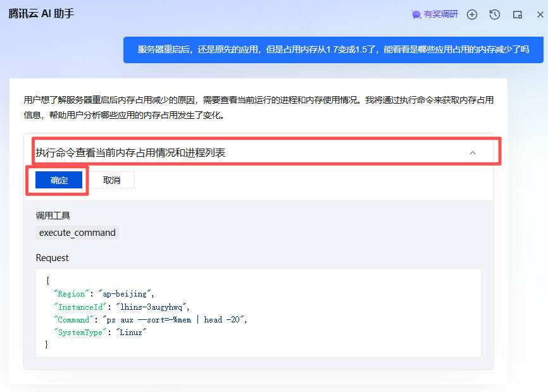Click the 有奖调研 text link
The width and height of the screenshot is (548, 392).
pos(440,15)
